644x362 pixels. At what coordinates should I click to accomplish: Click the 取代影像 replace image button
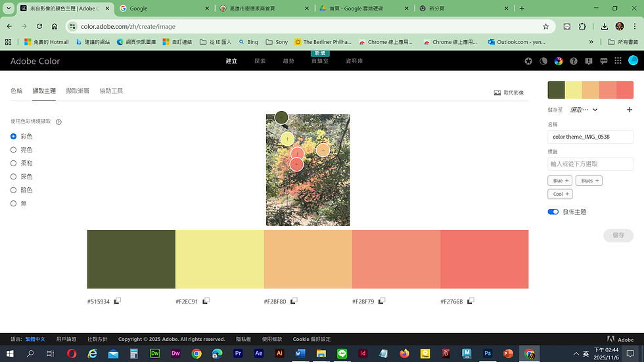tap(509, 93)
